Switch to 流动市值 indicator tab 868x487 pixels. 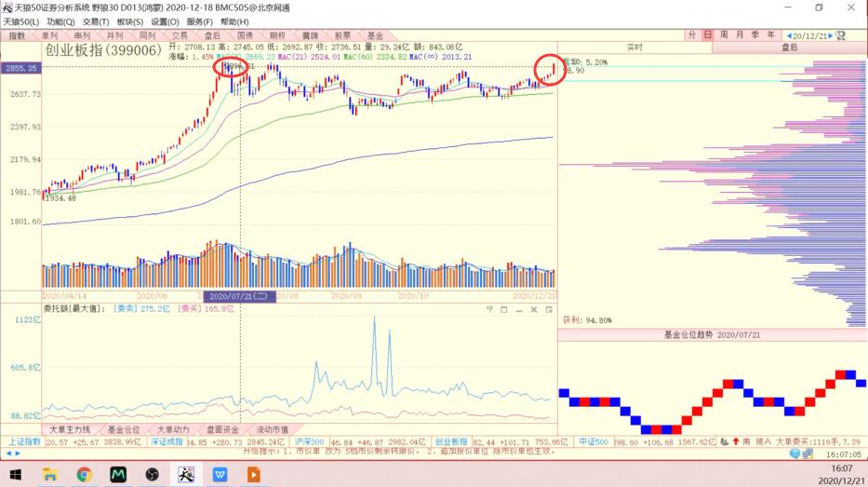pos(273,430)
